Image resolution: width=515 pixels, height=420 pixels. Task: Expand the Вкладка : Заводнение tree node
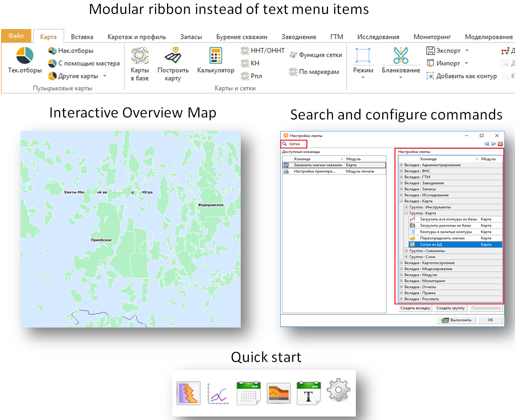point(401,183)
